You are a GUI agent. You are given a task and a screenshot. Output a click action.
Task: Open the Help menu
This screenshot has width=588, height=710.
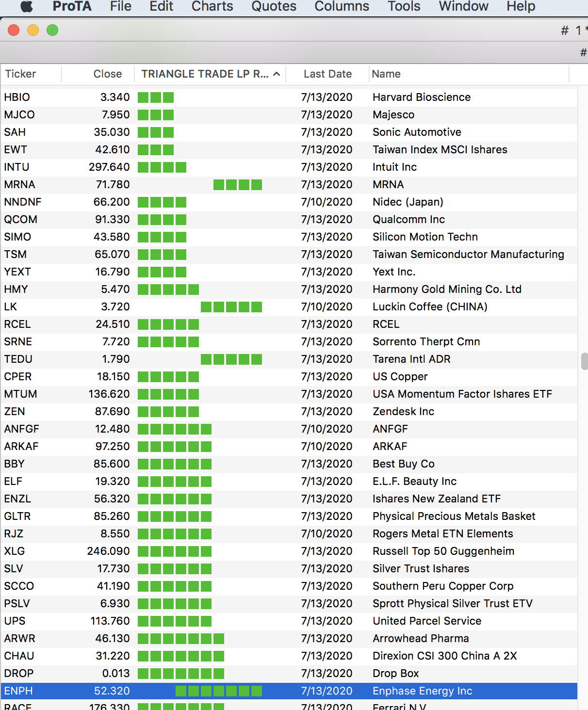click(x=521, y=6)
